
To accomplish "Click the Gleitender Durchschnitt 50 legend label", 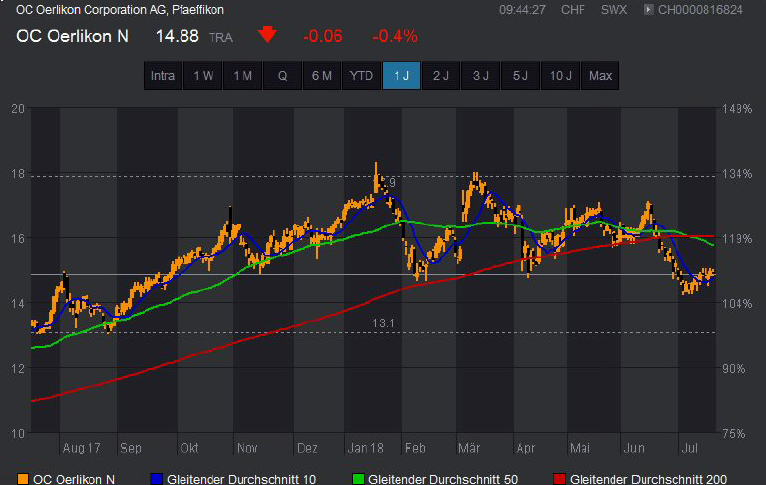I will (x=443, y=479).
